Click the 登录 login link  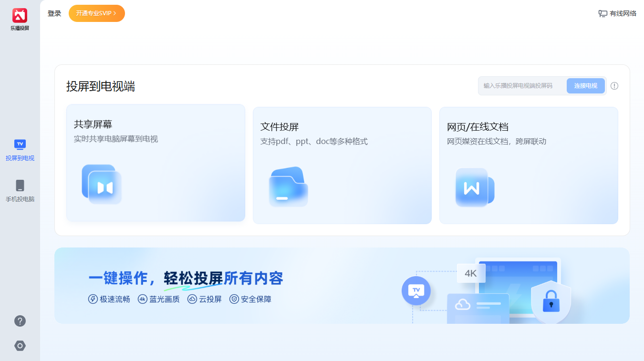point(54,13)
